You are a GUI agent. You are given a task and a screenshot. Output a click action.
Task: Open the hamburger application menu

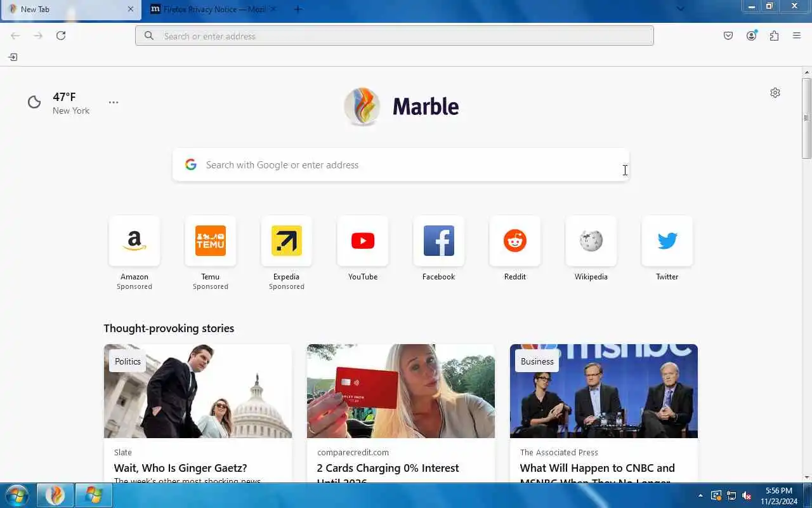click(797, 36)
